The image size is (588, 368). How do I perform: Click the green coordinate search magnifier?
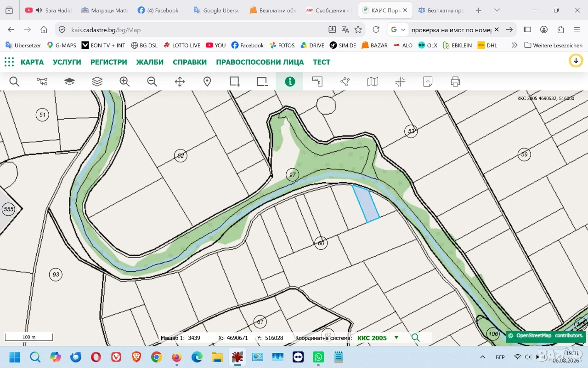(416, 338)
